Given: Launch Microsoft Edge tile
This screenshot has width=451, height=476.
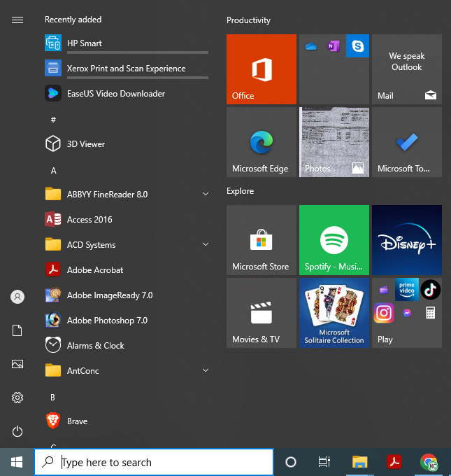Looking at the screenshot, I should point(262,142).
